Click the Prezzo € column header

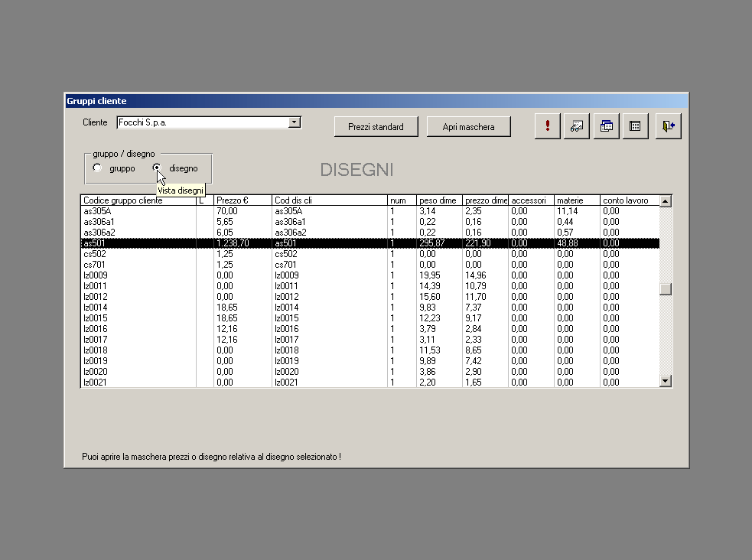click(x=243, y=200)
